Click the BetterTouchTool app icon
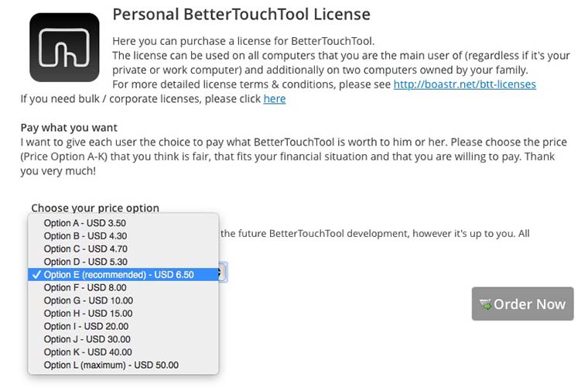Image resolution: width=588 pixels, height=388 pixels. pos(64,47)
